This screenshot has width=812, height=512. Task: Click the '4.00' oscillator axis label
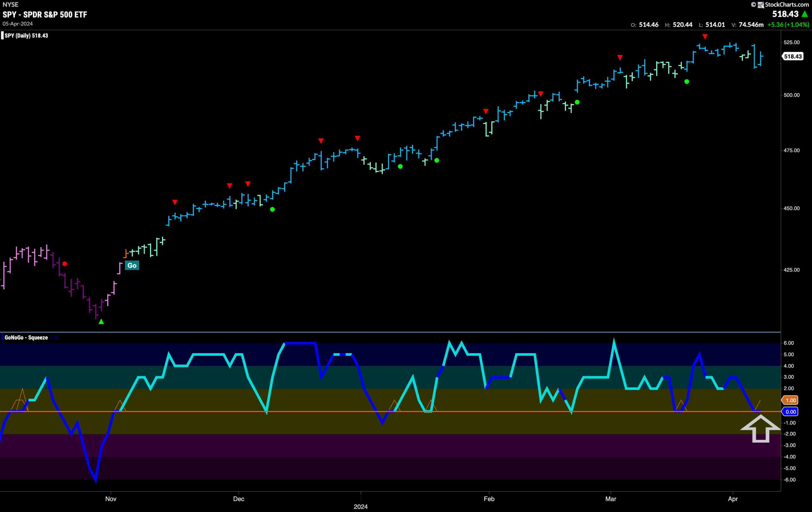tap(789, 366)
